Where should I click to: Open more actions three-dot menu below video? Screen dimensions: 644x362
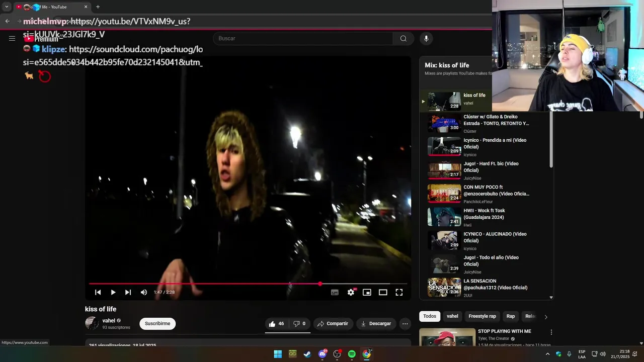coord(405,324)
